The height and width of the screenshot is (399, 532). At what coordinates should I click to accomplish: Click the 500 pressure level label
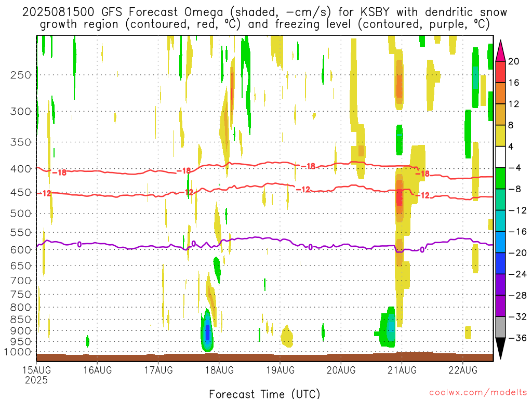coord(21,214)
